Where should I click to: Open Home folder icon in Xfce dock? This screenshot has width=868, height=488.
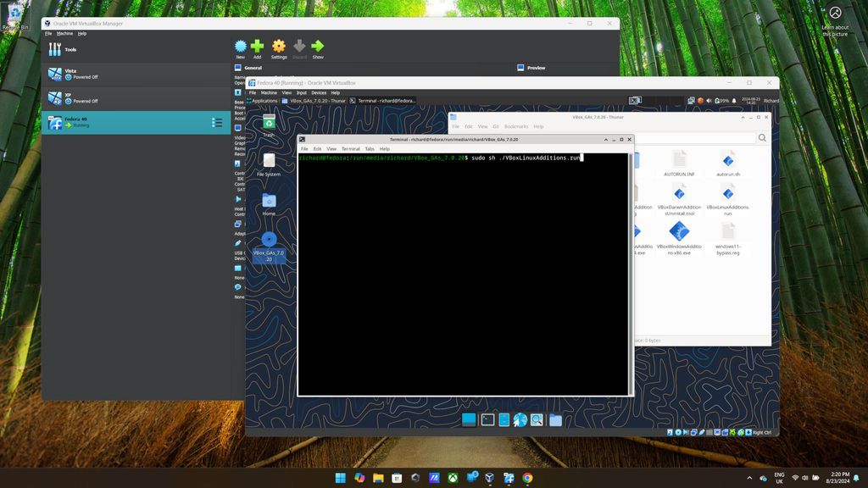[555, 420]
